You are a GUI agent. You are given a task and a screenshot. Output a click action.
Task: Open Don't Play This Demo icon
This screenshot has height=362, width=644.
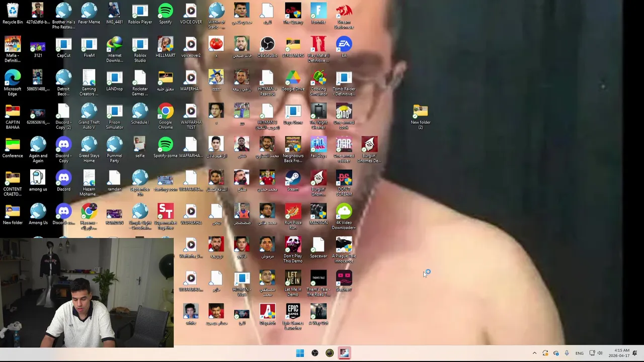[x=293, y=250]
